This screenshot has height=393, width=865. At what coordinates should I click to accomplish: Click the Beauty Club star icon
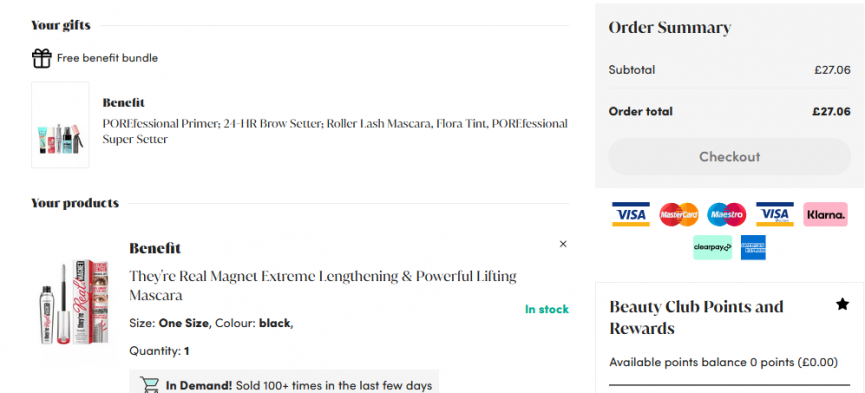(x=842, y=304)
